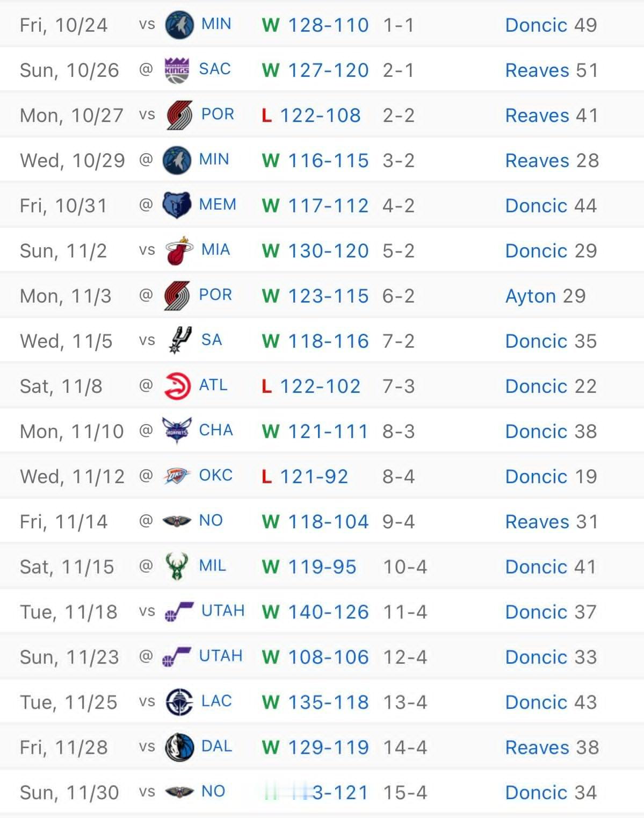Screen dimensions: 644x818
Task: Click the Dallas Mavericks logo icon
Action: coord(179,747)
